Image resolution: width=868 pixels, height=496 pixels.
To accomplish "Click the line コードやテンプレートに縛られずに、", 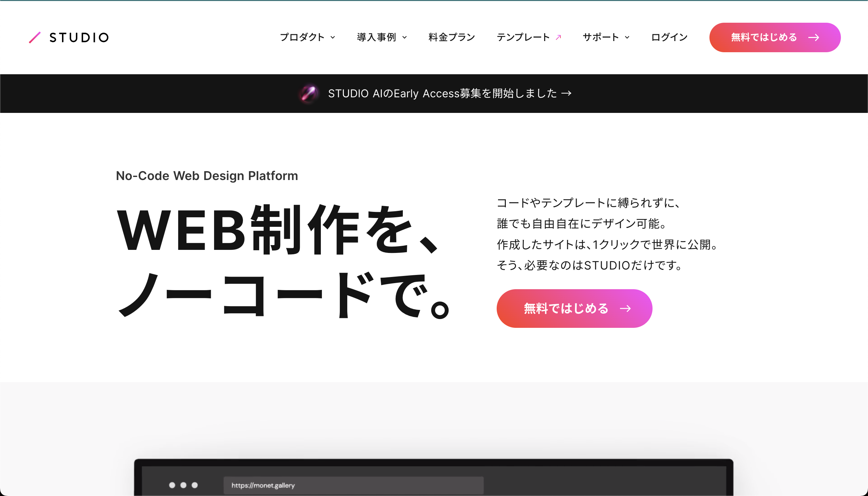I will (588, 203).
